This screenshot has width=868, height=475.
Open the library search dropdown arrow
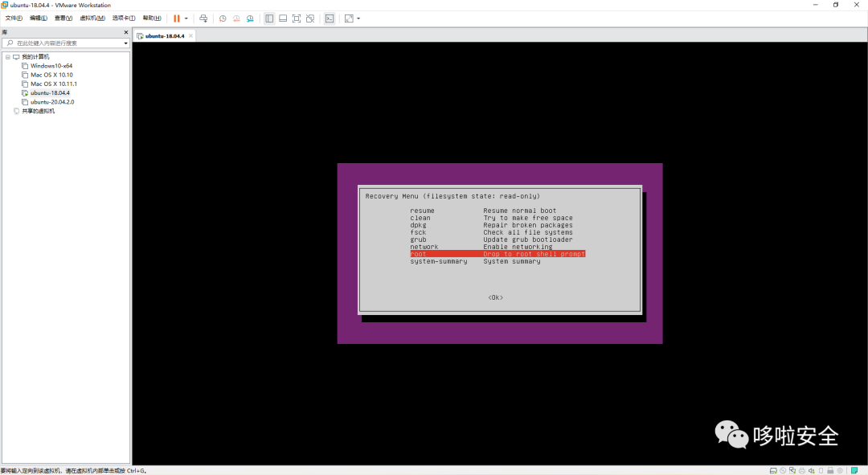coord(125,43)
